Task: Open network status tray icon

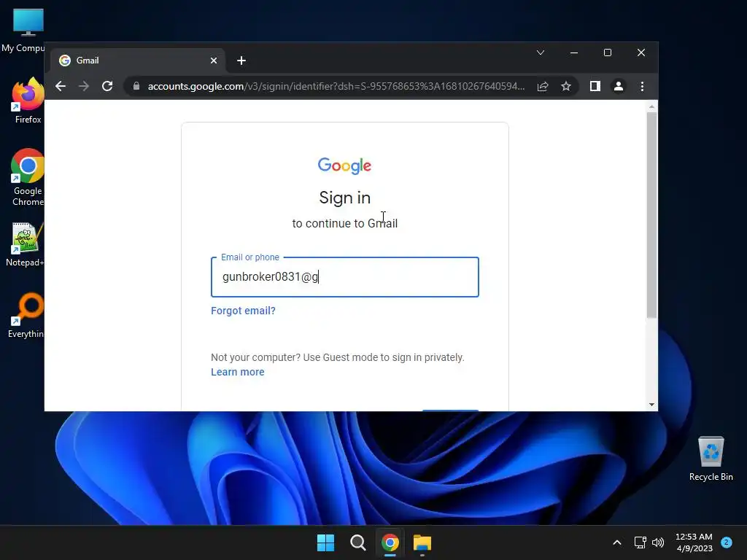Action: [x=640, y=542]
